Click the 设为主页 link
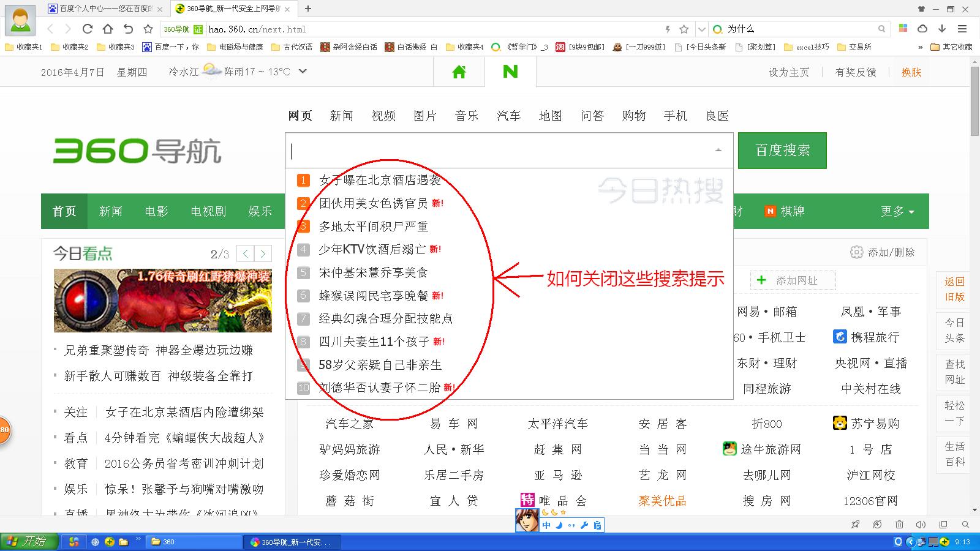 pos(789,72)
